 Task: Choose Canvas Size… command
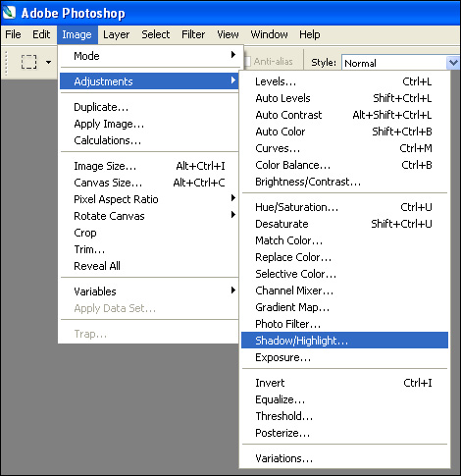click(150, 183)
